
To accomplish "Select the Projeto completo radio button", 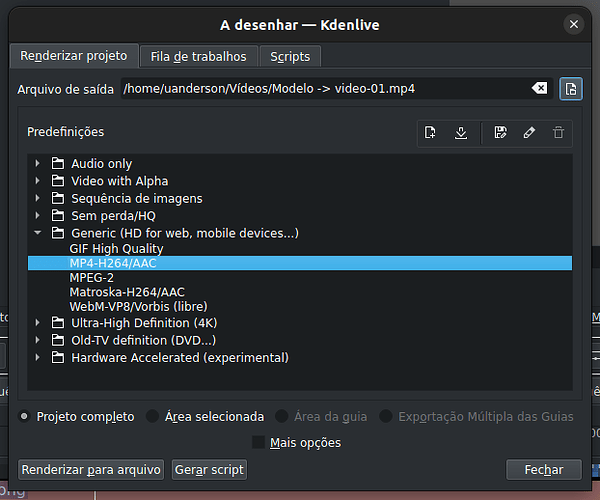I will pyautogui.click(x=24, y=416).
